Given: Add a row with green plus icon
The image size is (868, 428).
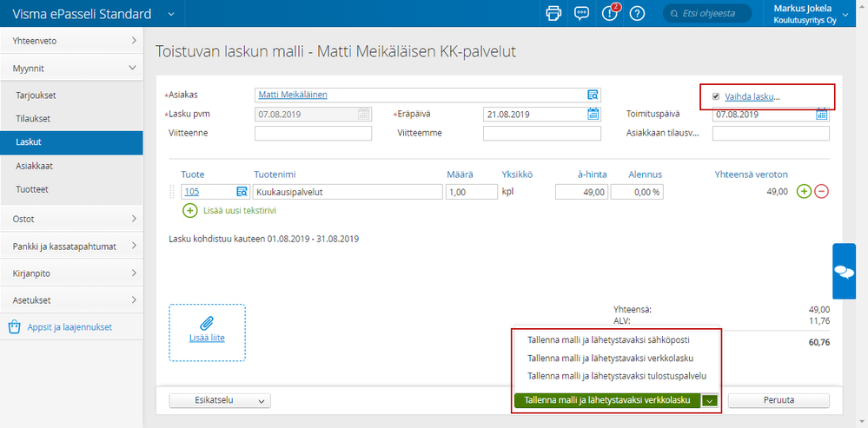Looking at the screenshot, I should (804, 191).
